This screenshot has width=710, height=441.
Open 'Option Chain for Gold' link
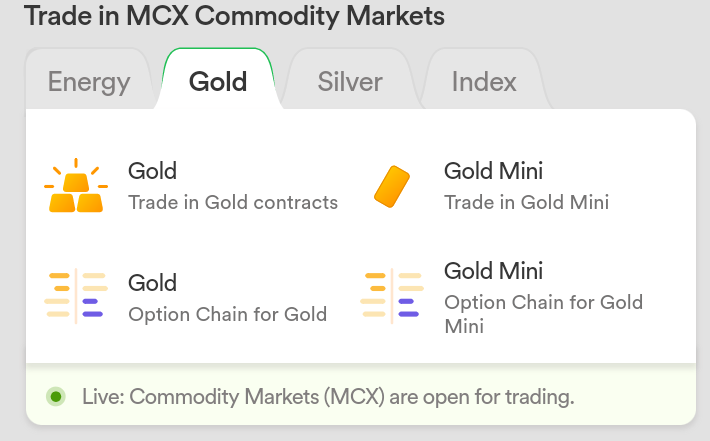pos(227,314)
